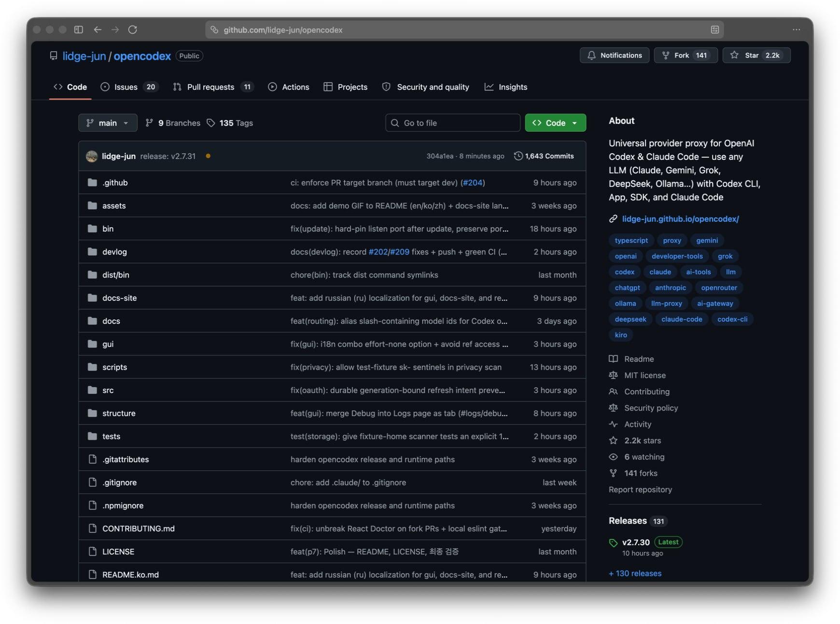Image resolution: width=840 pixels, height=624 pixels.
Task: Select the kiro topic tag
Action: [621, 335]
